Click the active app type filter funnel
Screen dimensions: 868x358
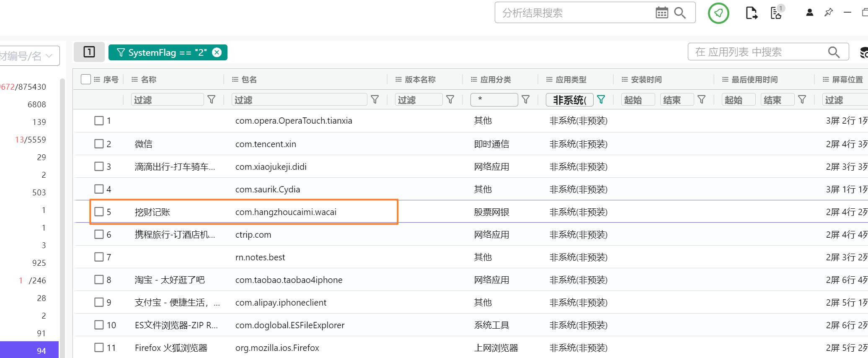point(601,99)
